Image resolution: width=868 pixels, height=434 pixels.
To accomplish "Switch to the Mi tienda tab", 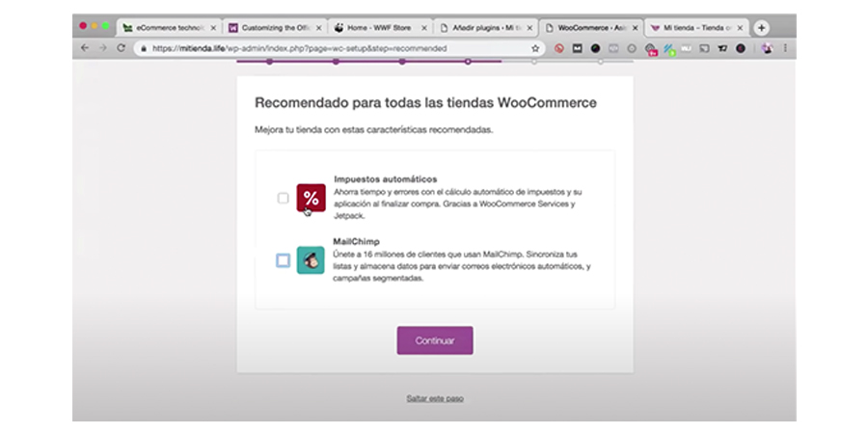I will click(692, 28).
